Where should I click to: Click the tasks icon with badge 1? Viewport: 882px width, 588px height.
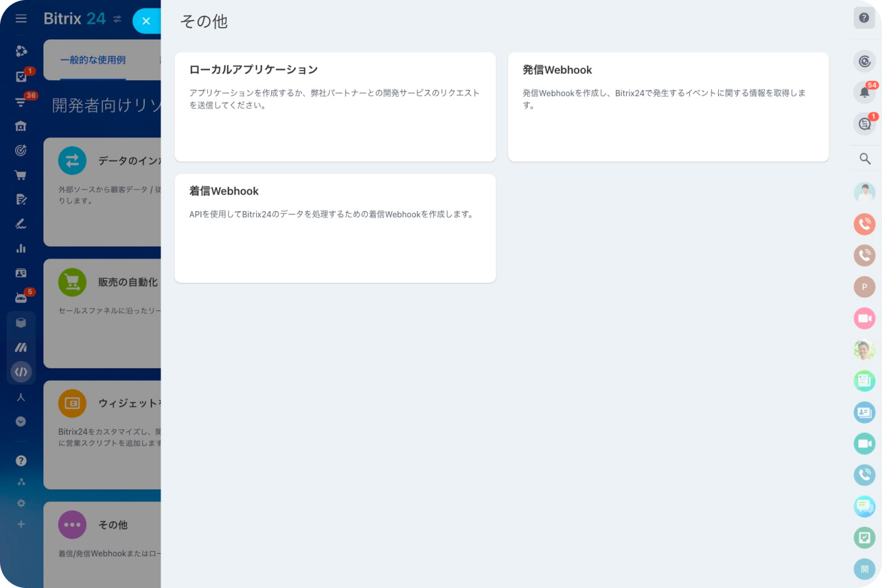tap(21, 76)
